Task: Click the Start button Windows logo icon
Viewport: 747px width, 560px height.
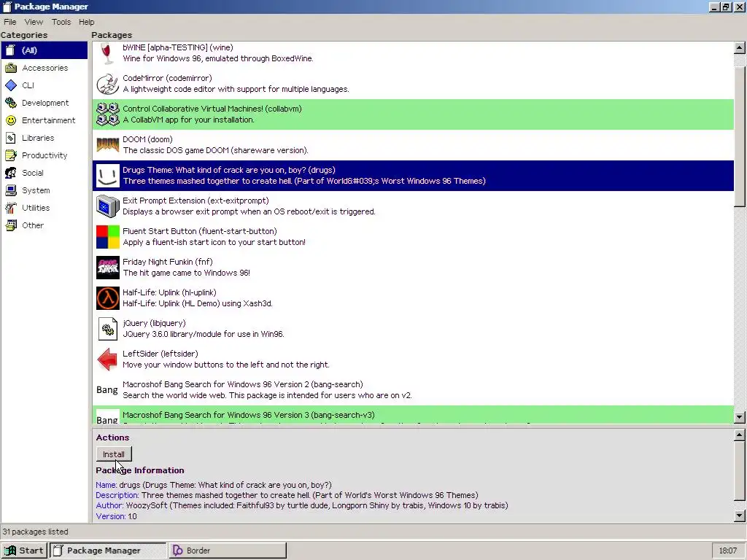Action: (x=10, y=551)
